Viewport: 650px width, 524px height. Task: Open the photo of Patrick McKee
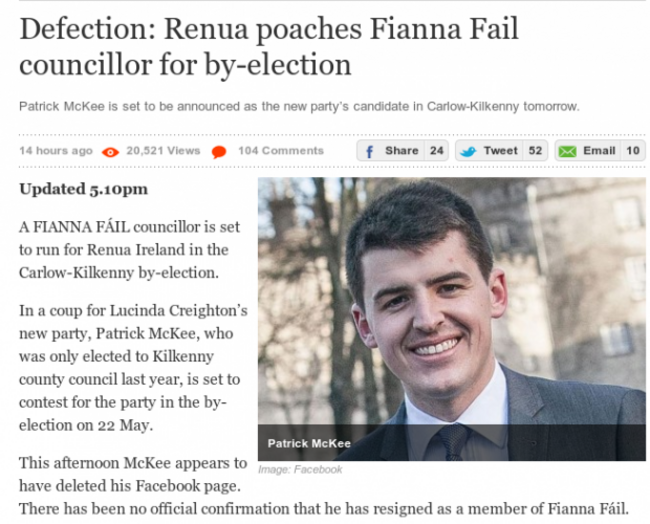pyautogui.click(x=451, y=310)
